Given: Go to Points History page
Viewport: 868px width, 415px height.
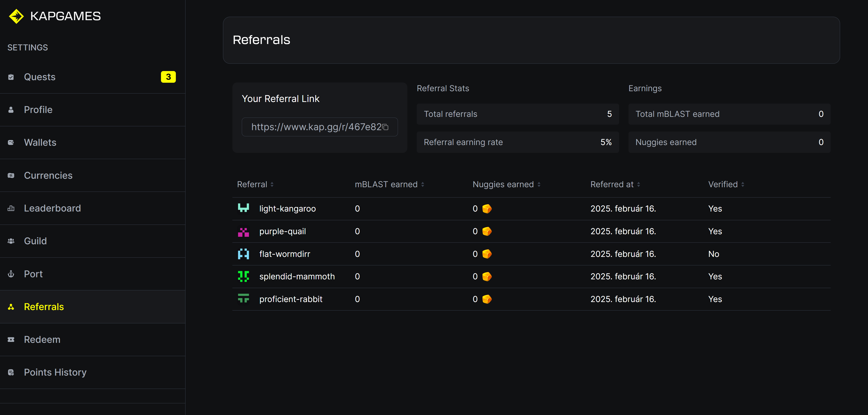Looking at the screenshot, I should tap(55, 372).
